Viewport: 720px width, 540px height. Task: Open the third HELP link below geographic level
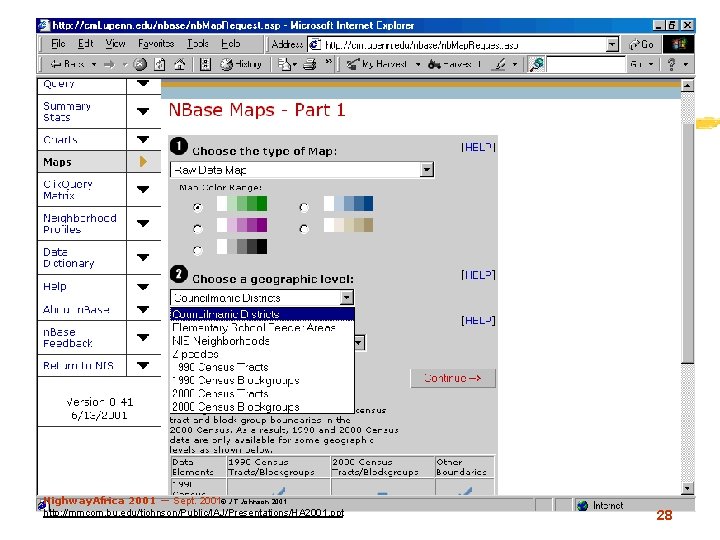[x=478, y=320]
